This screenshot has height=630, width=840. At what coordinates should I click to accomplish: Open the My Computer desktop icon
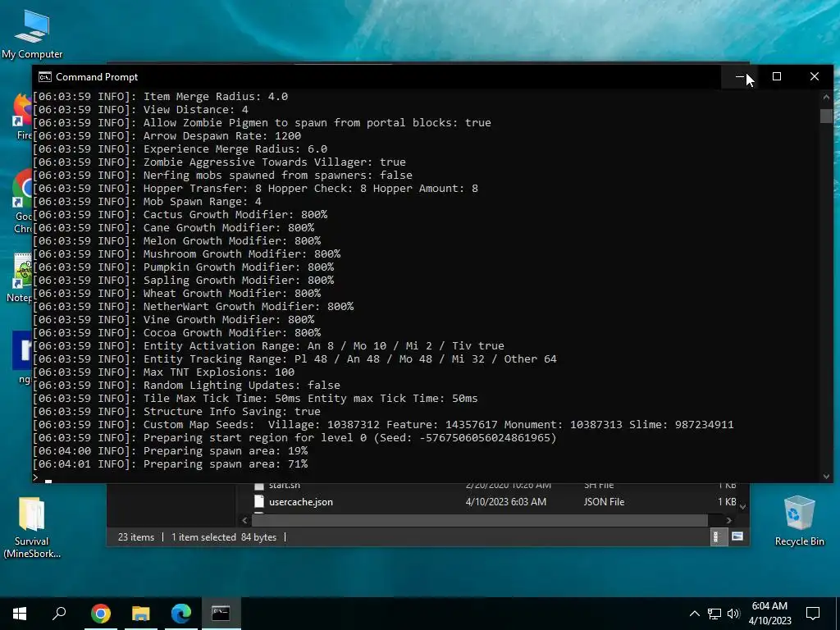tap(32, 34)
